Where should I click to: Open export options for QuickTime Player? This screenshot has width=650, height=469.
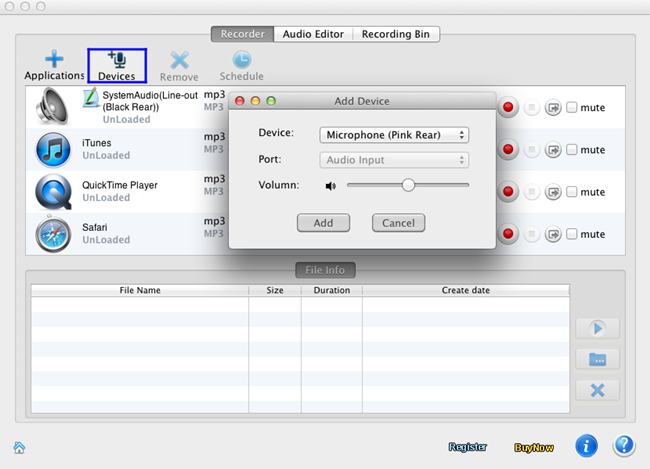[553, 192]
